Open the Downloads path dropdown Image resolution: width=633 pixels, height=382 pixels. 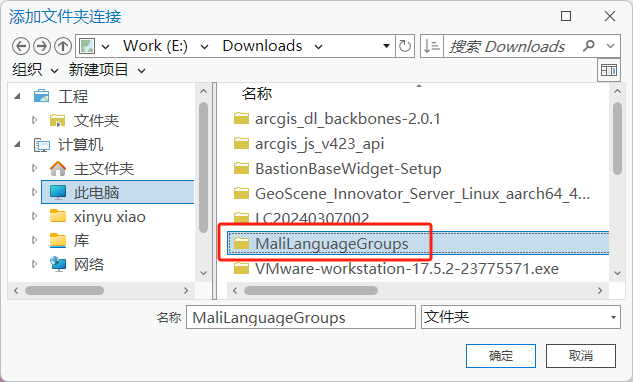coord(319,47)
